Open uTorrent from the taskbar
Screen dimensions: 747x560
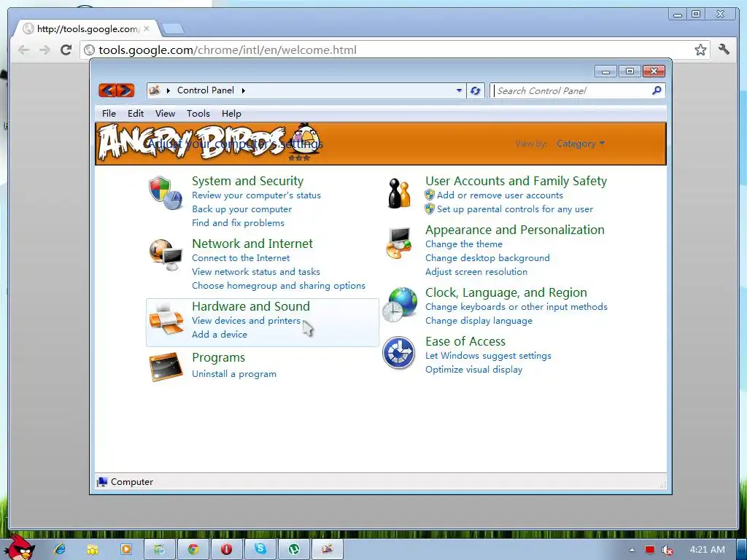pos(294,550)
